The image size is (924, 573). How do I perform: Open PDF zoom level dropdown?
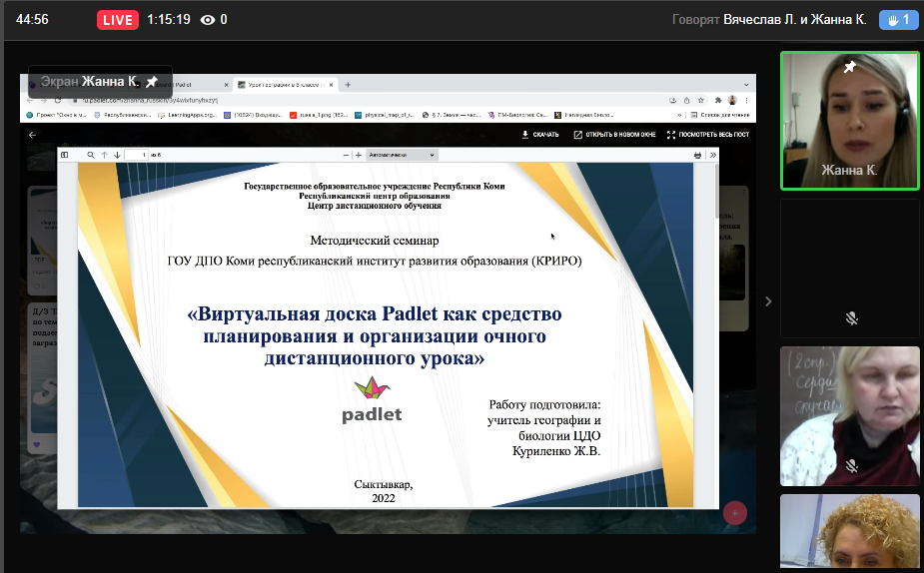(x=402, y=155)
